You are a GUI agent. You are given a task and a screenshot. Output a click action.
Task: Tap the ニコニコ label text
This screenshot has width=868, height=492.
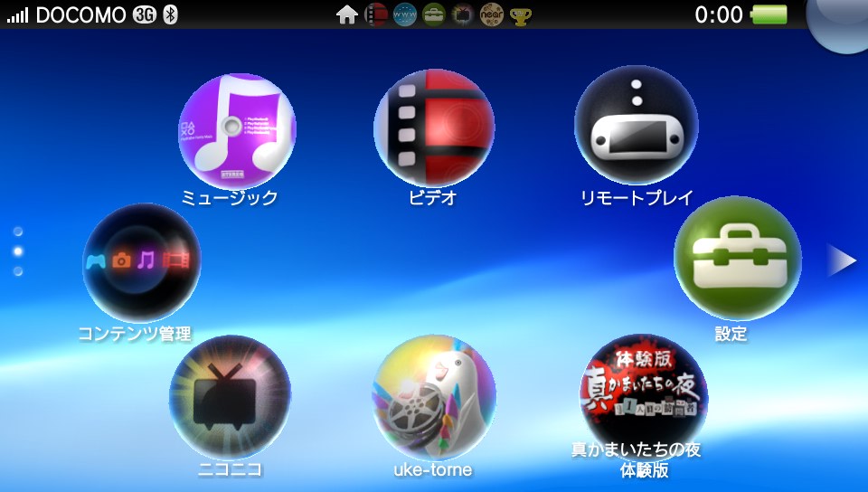pyautogui.click(x=230, y=470)
